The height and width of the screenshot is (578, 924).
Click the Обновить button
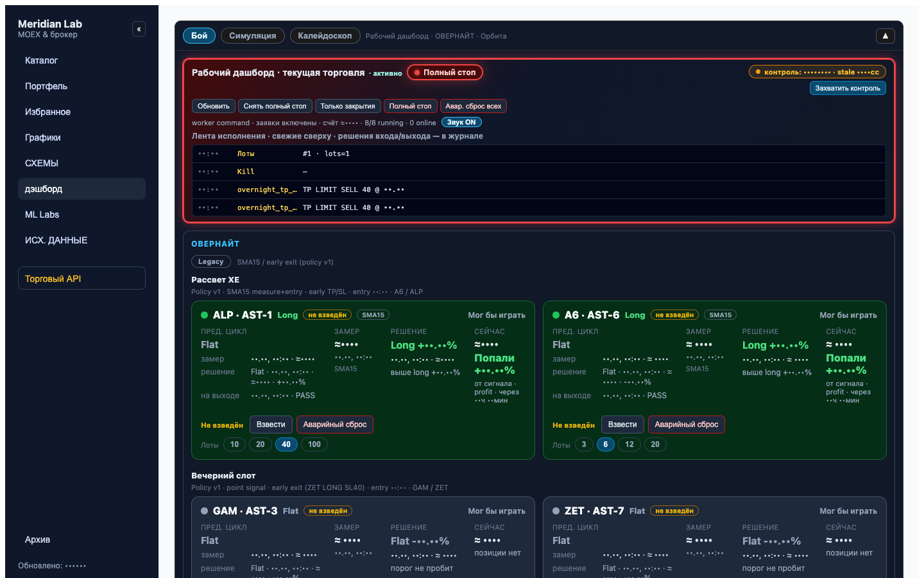click(x=214, y=106)
